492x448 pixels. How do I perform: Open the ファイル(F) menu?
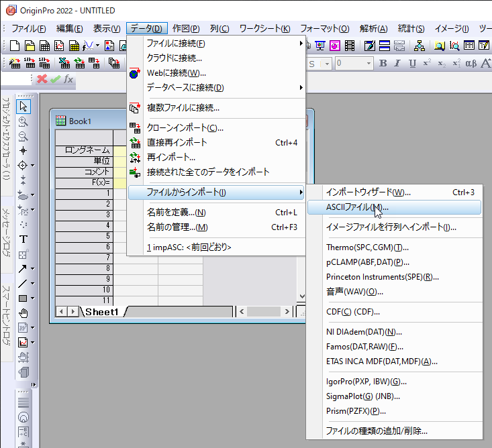click(29, 29)
